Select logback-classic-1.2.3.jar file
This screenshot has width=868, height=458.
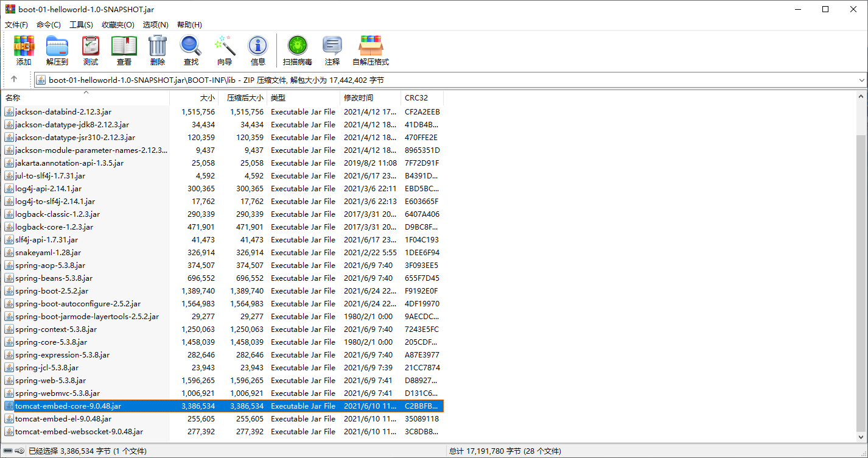[x=57, y=214]
